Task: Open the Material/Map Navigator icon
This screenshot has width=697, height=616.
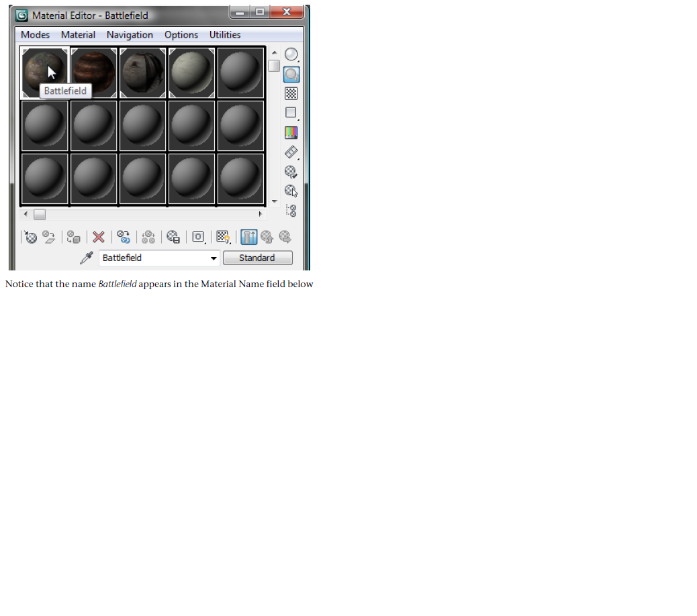Action: (x=291, y=211)
